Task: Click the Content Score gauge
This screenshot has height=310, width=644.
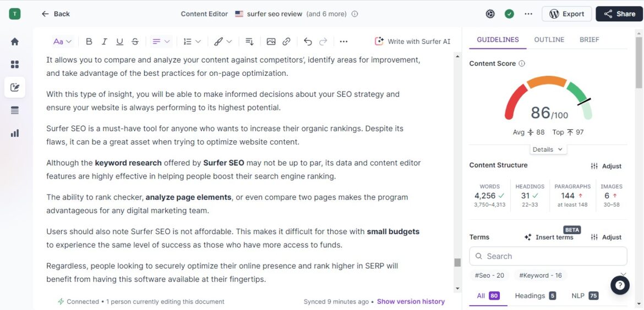Action: (x=548, y=98)
